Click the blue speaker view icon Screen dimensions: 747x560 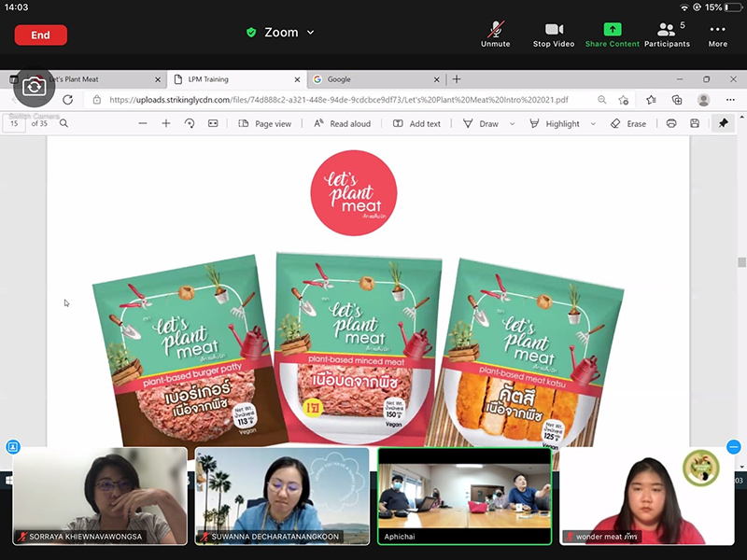pyautogui.click(x=13, y=447)
